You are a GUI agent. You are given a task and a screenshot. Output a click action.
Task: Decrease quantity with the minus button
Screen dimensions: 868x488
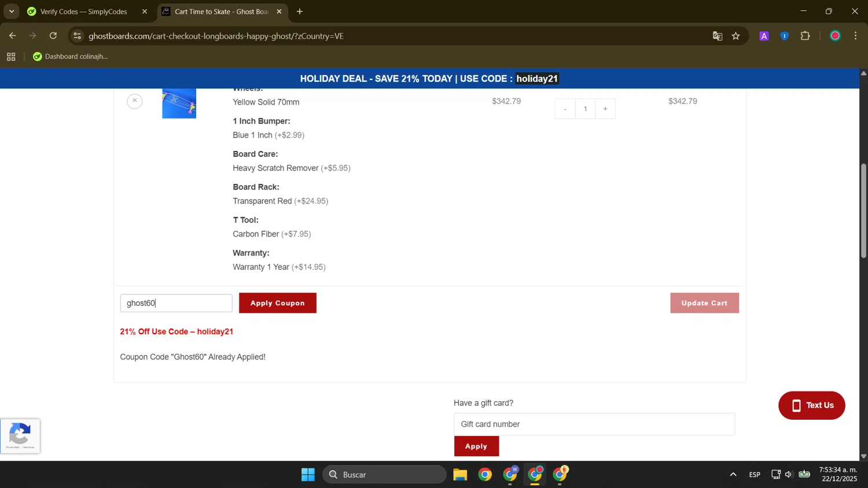coord(565,109)
